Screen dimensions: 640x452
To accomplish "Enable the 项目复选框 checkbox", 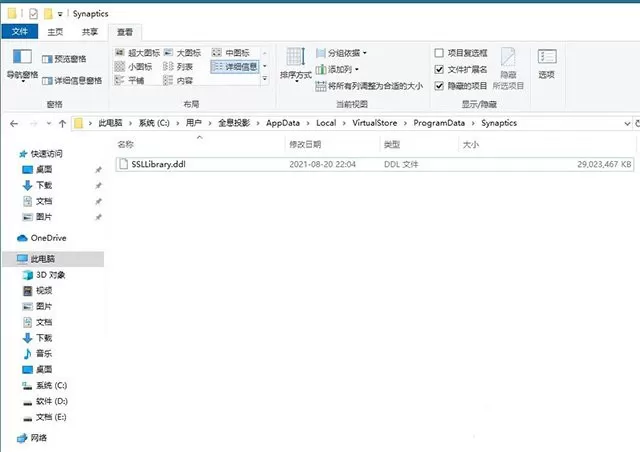I will click(439, 53).
